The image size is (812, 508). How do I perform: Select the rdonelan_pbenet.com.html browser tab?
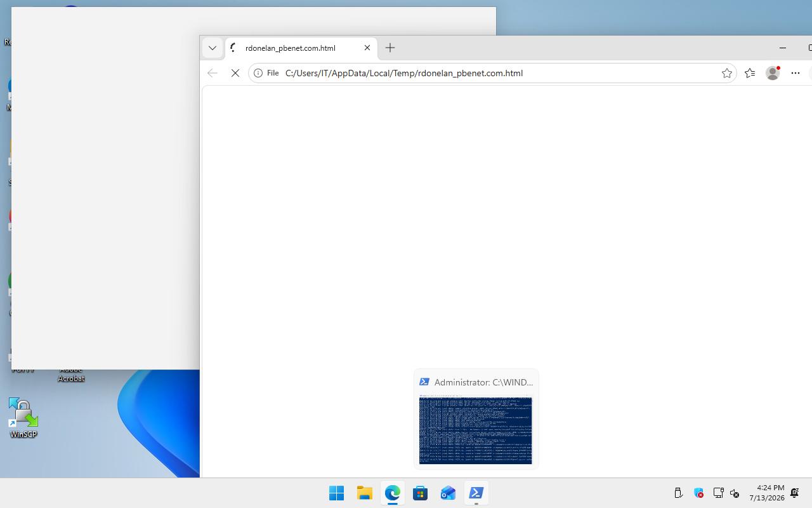point(301,48)
